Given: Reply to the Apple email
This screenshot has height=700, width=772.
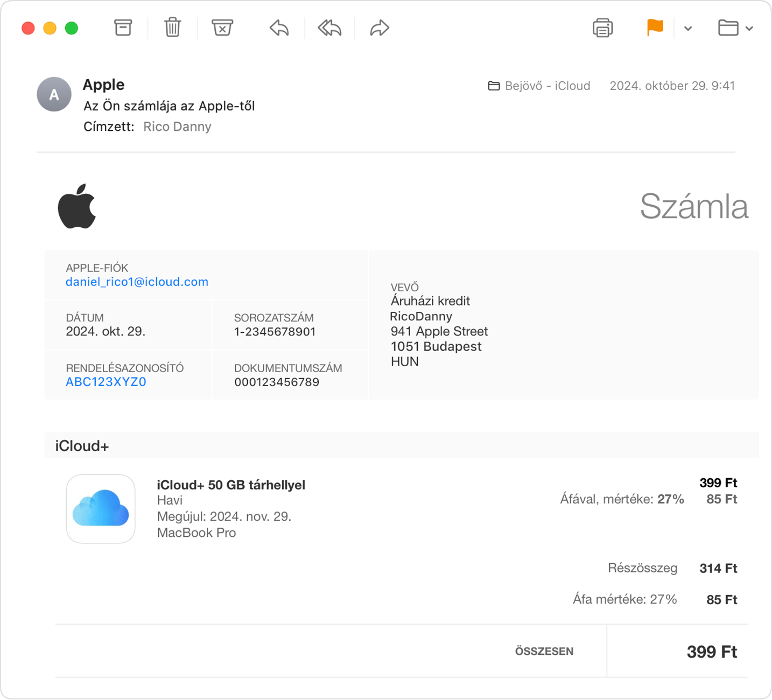Looking at the screenshot, I should coord(279,27).
